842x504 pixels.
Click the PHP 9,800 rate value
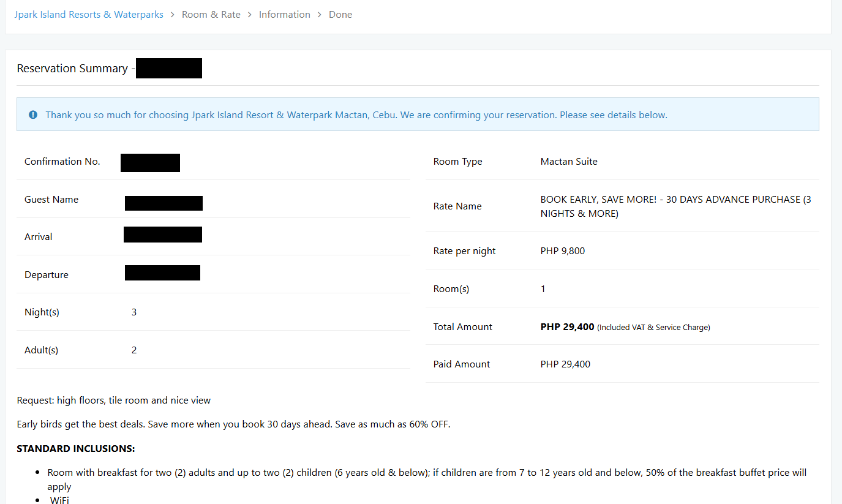[563, 251]
